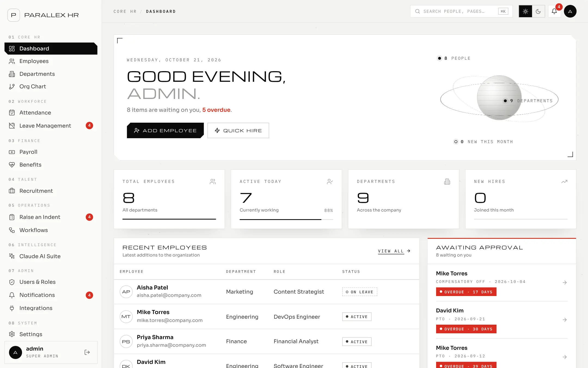The width and height of the screenshot is (588, 368).
Task: Open David Kim PTO approval arrow
Action: (x=565, y=320)
